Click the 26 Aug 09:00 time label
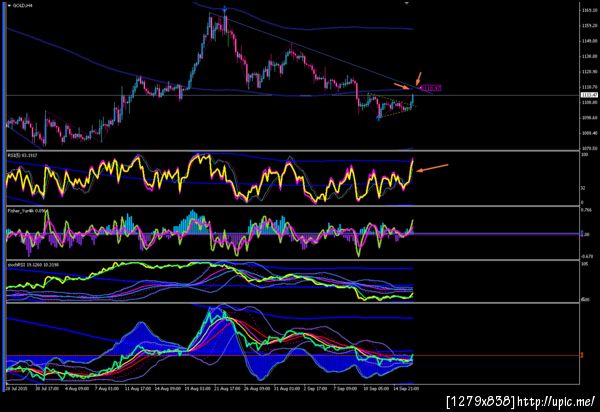The width and height of the screenshot is (600, 412). pos(257,389)
